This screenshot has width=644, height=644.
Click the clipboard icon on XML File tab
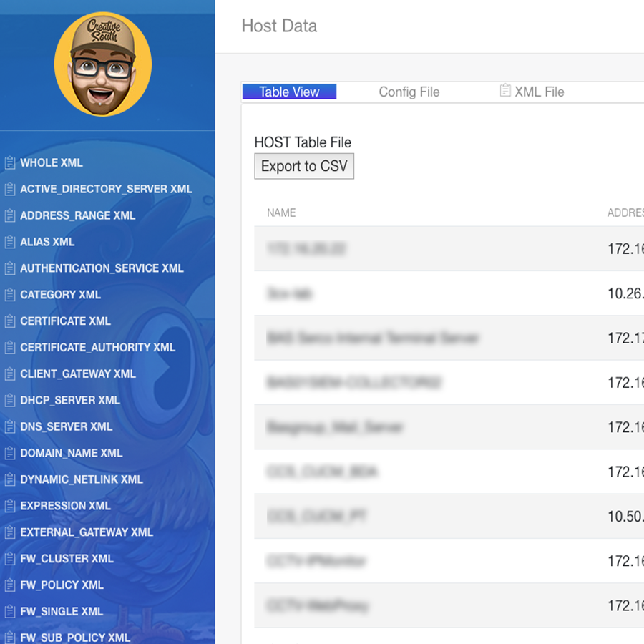[x=505, y=91]
